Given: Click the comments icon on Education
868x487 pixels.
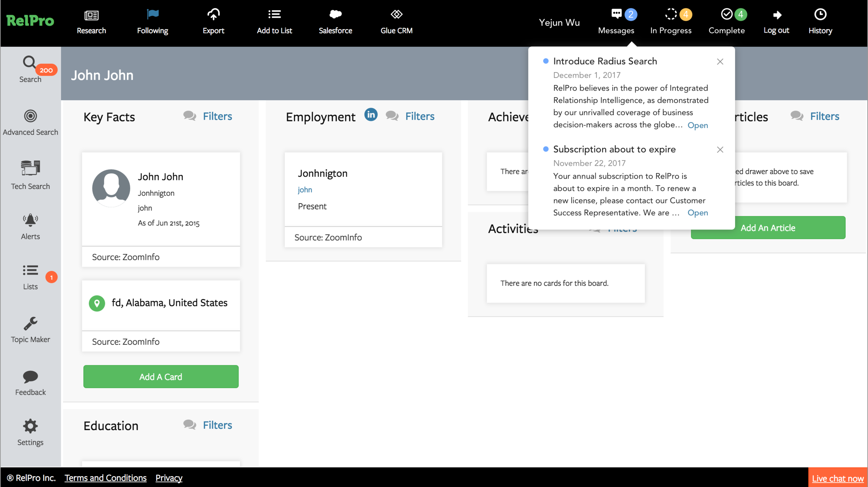Looking at the screenshot, I should 190,425.
